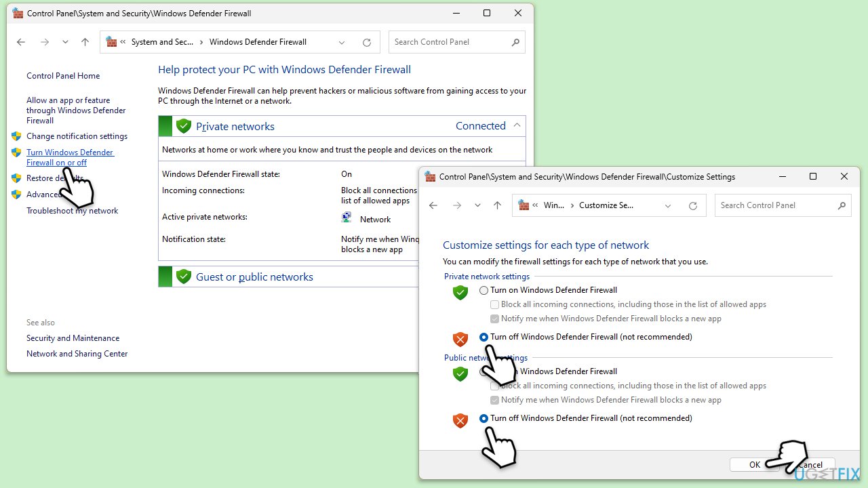This screenshot has height=488, width=868.
Task: Click shield icon beside Turn Windows Defender Firewall
Action: (x=17, y=152)
